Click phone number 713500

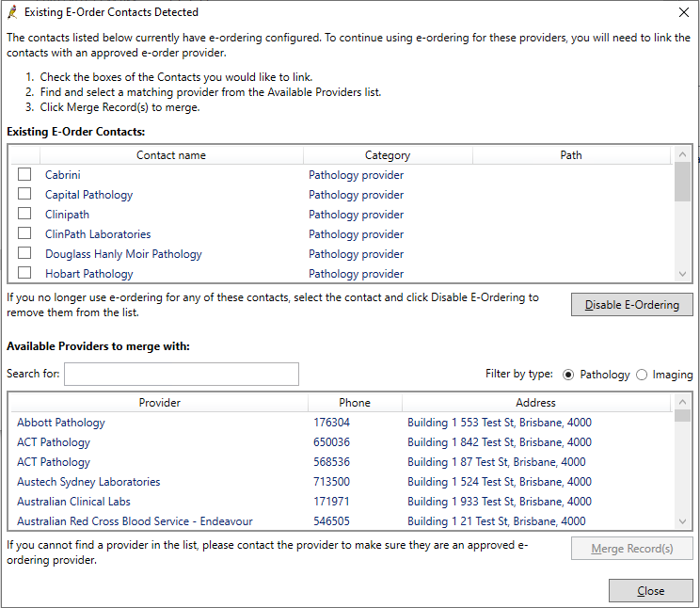pyautogui.click(x=331, y=482)
